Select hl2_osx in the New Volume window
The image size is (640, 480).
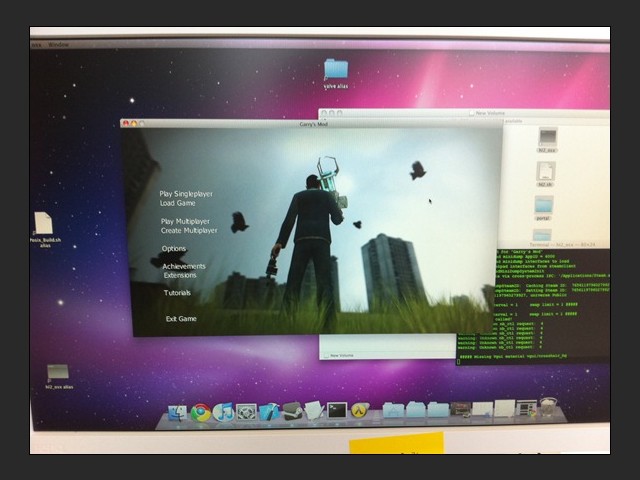tap(547, 140)
